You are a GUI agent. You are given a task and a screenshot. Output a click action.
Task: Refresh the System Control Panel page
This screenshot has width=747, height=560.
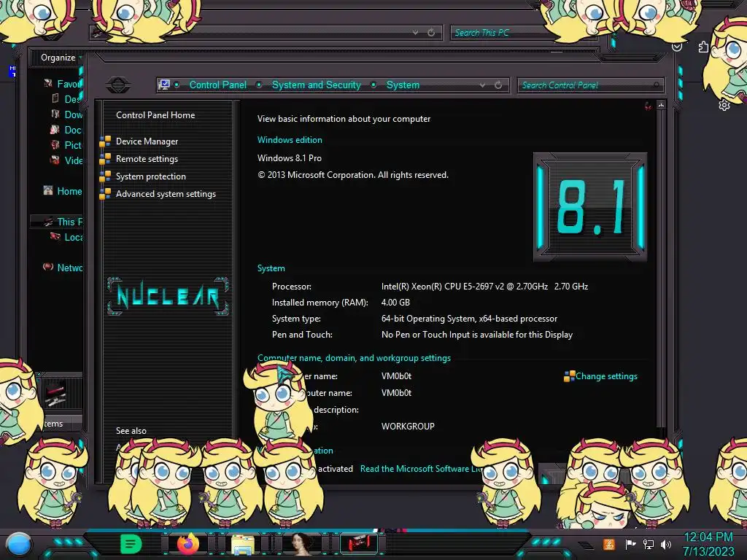498,85
